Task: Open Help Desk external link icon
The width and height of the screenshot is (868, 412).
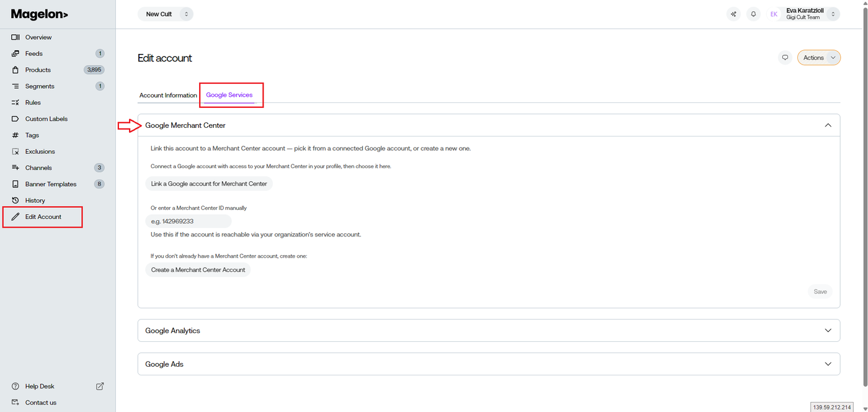Action: click(x=100, y=386)
